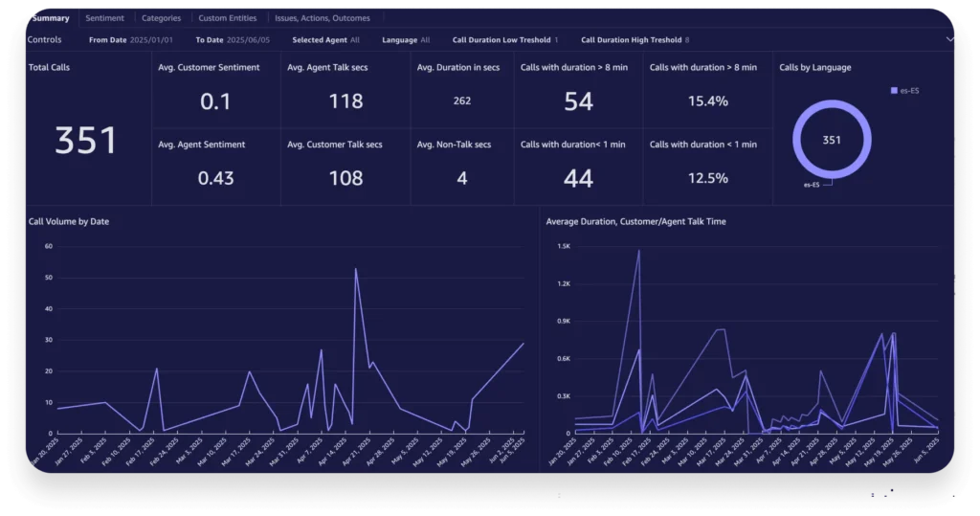Expand the Controls panel chevron
This screenshot has width=980, height=516.
click(x=949, y=39)
